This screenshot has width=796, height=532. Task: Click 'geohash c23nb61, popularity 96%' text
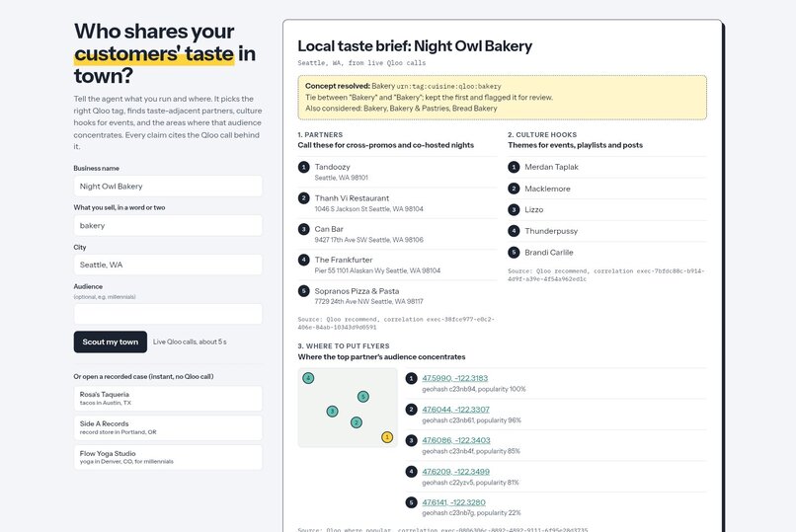[472, 420]
